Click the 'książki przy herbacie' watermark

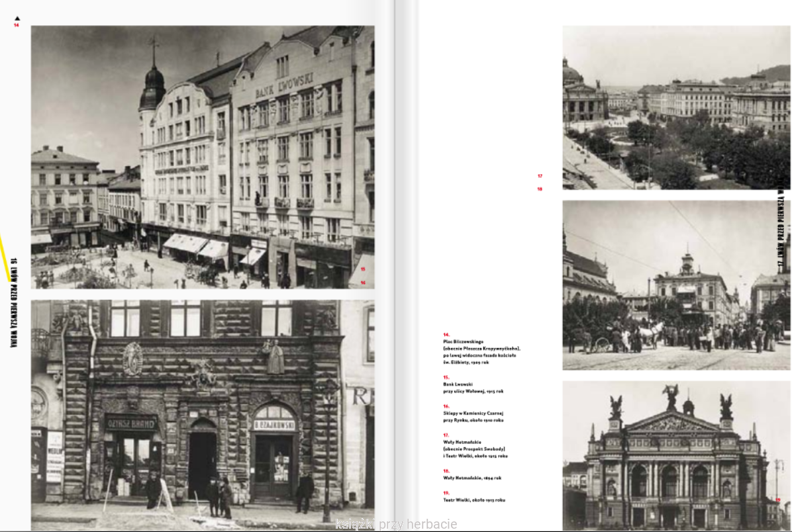(396, 525)
